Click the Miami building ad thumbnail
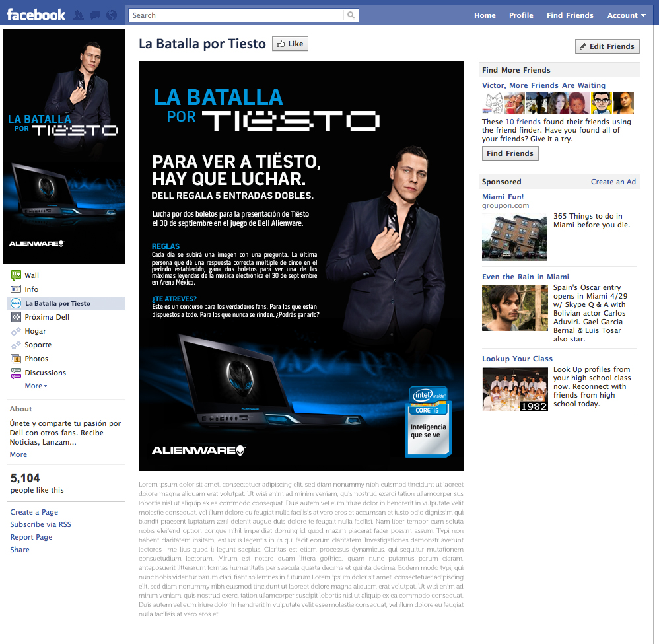 (515, 237)
